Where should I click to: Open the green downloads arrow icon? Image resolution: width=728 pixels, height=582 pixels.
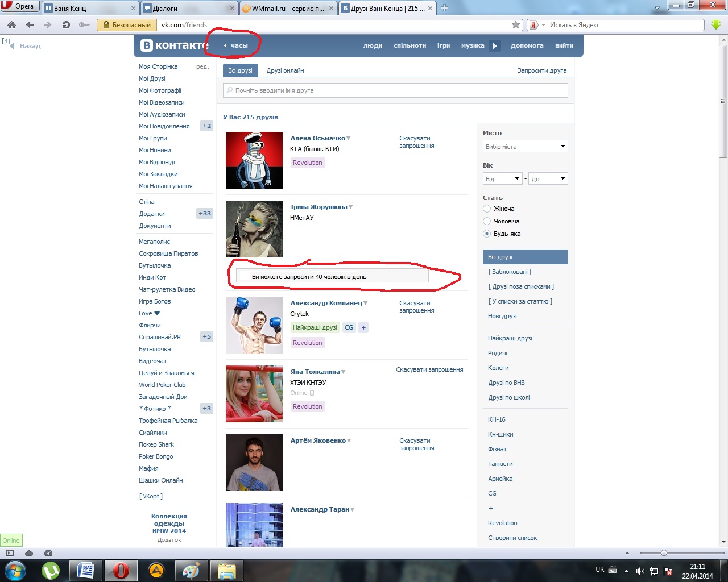716,25
